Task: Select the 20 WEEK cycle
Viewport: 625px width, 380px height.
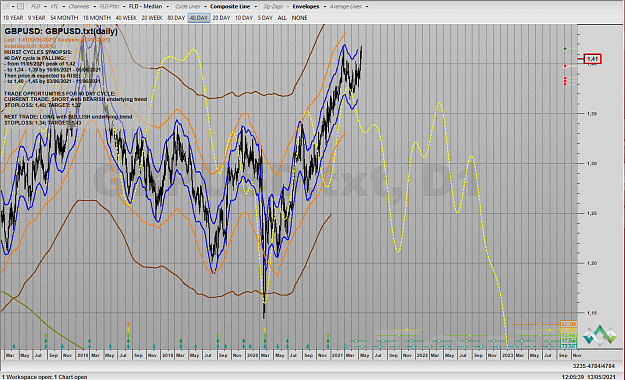Action: pyautogui.click(x=152, y=18)
